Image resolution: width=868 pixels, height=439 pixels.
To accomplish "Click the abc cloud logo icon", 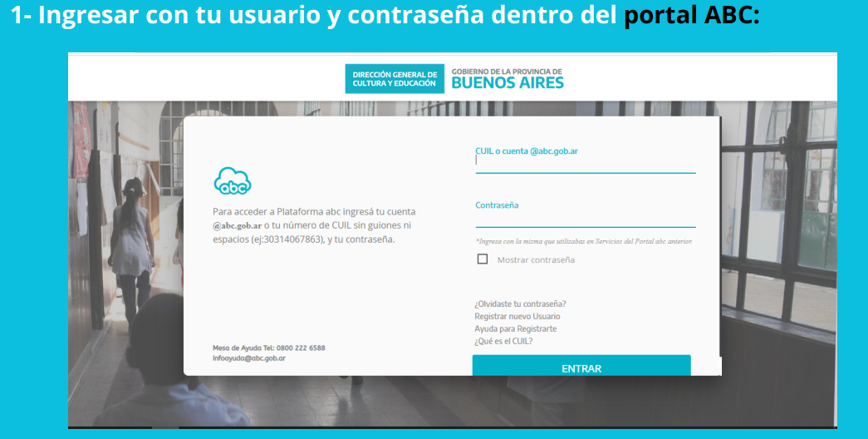I will [233, 180].
